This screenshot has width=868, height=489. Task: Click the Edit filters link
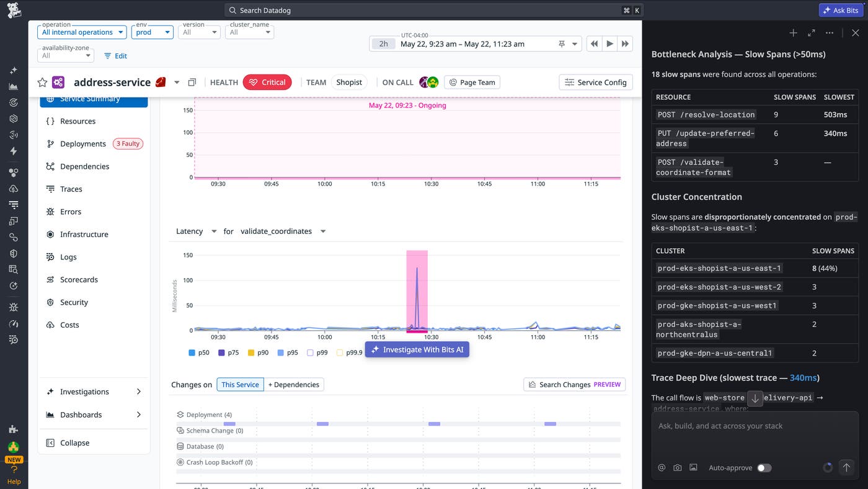coord(115,56)
